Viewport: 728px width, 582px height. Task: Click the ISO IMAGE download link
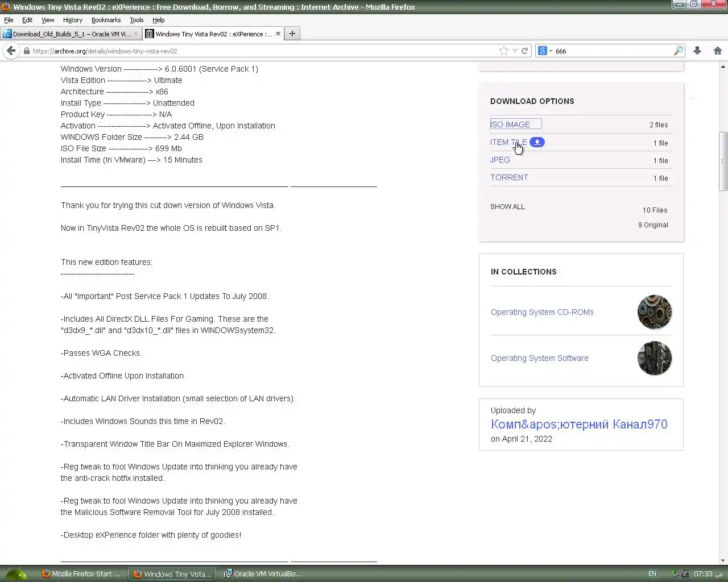coord(510,124)
